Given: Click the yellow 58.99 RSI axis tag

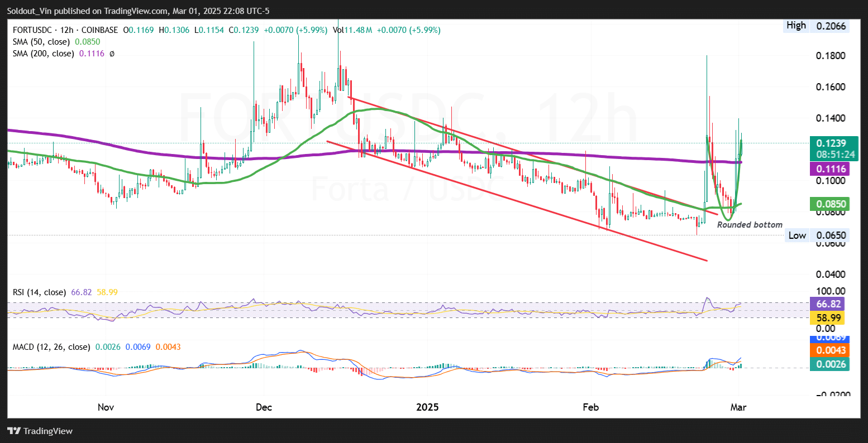Looking at the screenshot, I should coord(827,318).
